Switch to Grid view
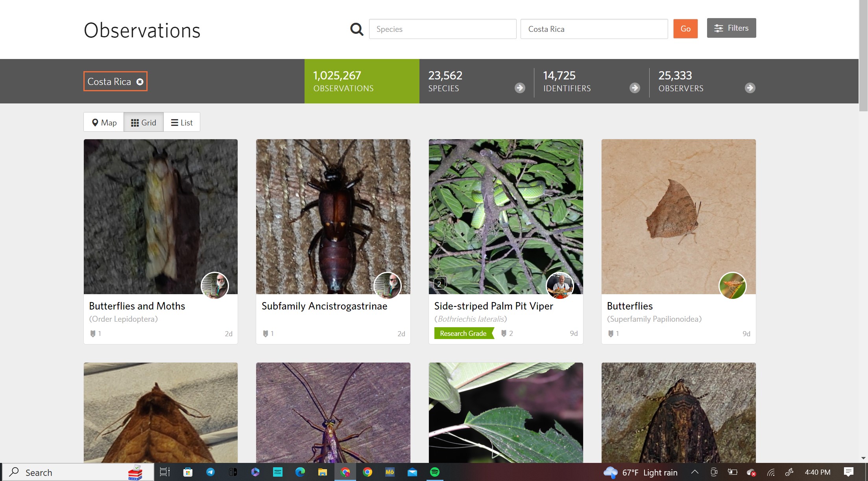This screenshot has height=481, width=868. point(144,122)
